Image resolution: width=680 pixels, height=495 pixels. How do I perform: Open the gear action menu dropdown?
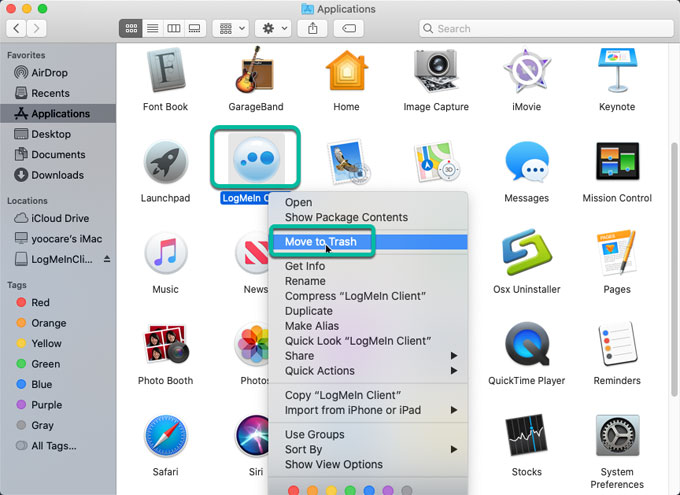click(273, 29)
